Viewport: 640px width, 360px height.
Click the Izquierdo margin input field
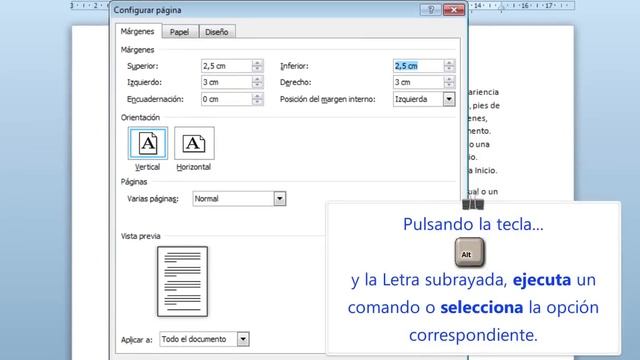coord(227,82)
